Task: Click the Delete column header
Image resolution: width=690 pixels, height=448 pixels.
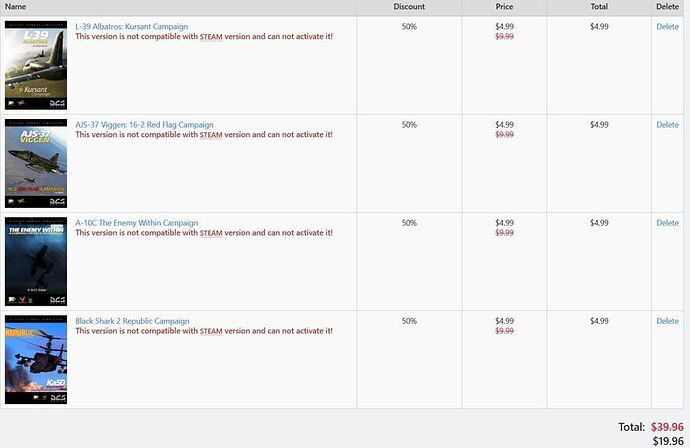Action: point(668,7)
